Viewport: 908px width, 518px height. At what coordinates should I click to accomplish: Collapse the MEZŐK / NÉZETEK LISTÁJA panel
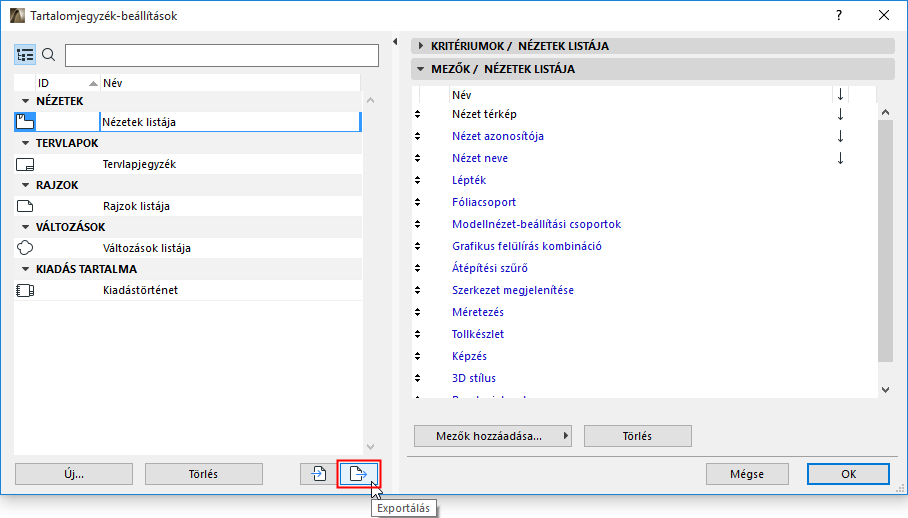click(421, 69)
